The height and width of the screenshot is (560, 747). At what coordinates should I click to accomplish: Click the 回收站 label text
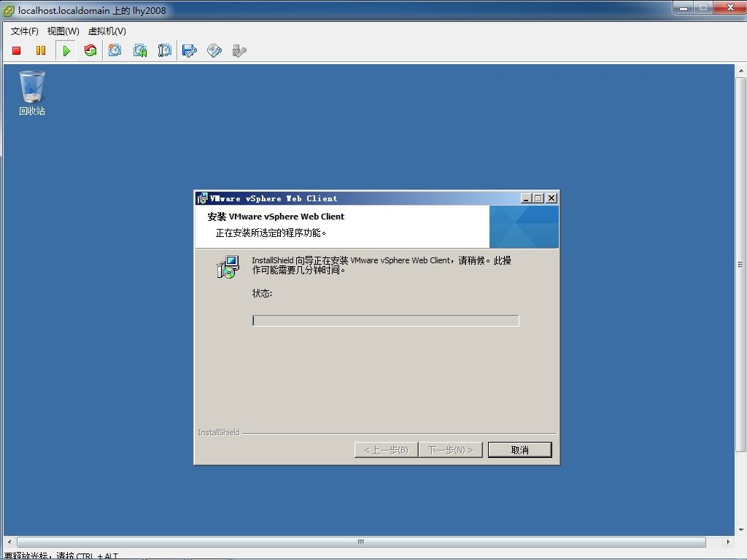coord(32,111)
